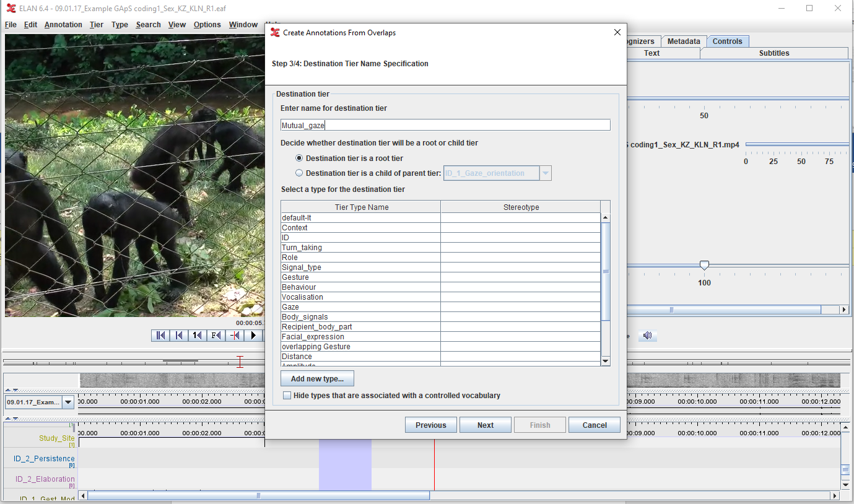
Task: Step one frame back
Action: [x=216, y=336]
